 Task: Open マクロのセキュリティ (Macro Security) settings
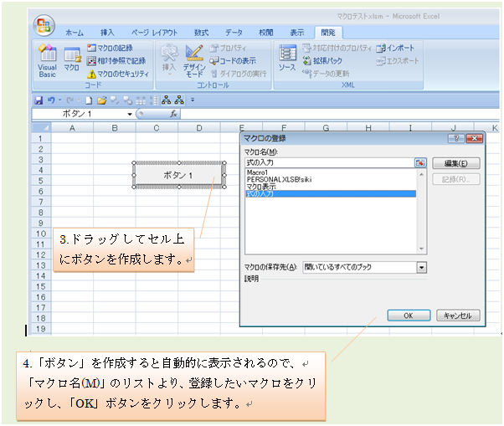[118, 74]
